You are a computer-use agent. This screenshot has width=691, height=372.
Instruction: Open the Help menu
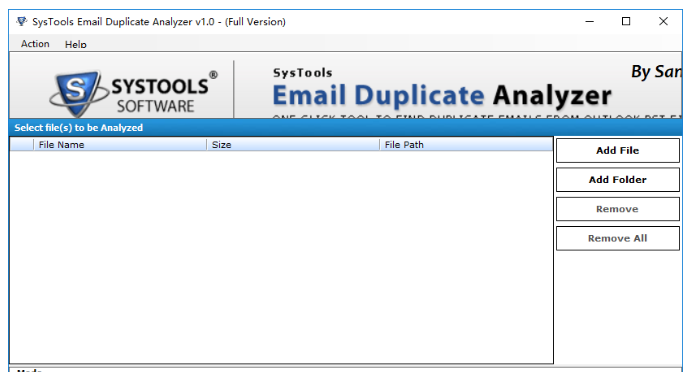[75, 44]
